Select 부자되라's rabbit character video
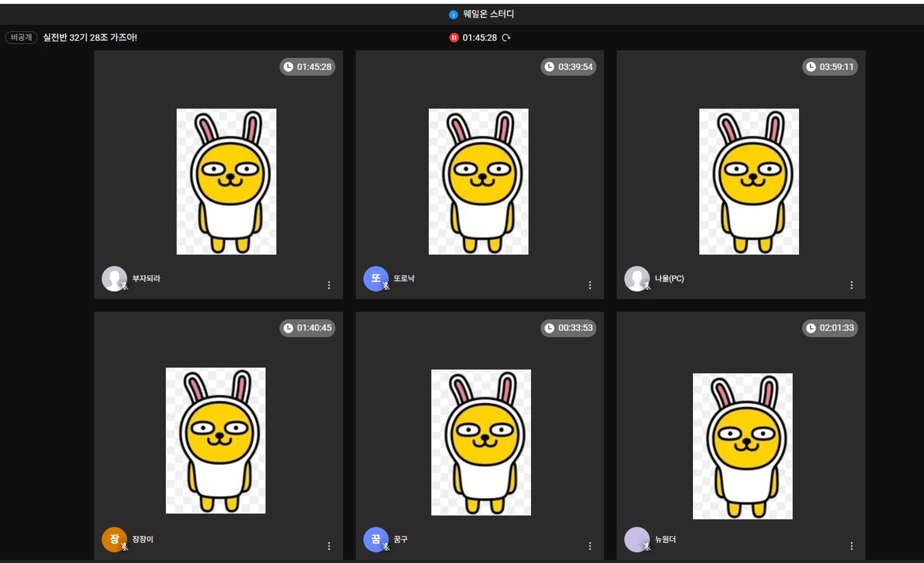Image resolution: width=924 pixels, height=563 pixels. 226,181
